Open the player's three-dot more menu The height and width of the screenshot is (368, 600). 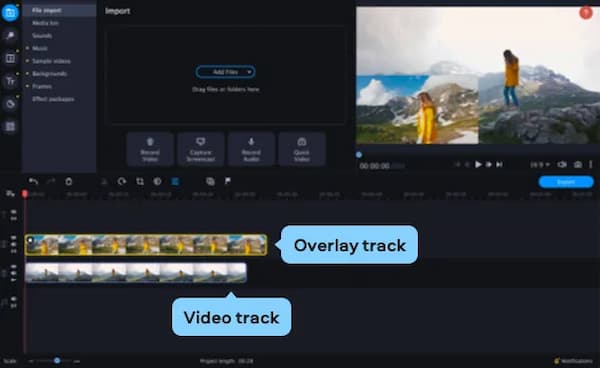[590, 164]
